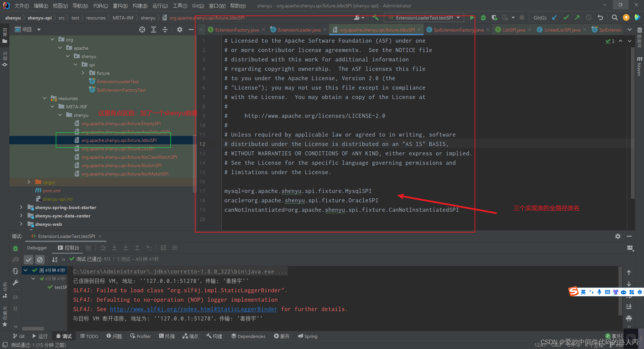Click the shenyu-spi breadcrumb
This screenshot has width=644, height=349.
tap(40, 18)
